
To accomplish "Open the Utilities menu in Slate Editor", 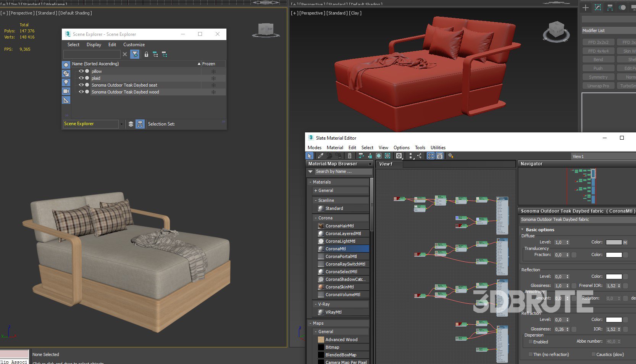I will pos(438,148).
